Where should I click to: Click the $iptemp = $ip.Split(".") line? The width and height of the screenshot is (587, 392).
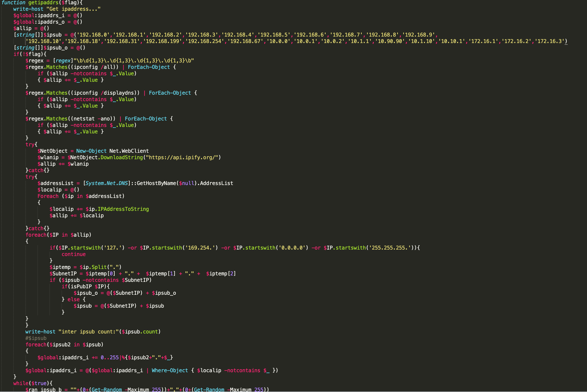pos(85,267)
